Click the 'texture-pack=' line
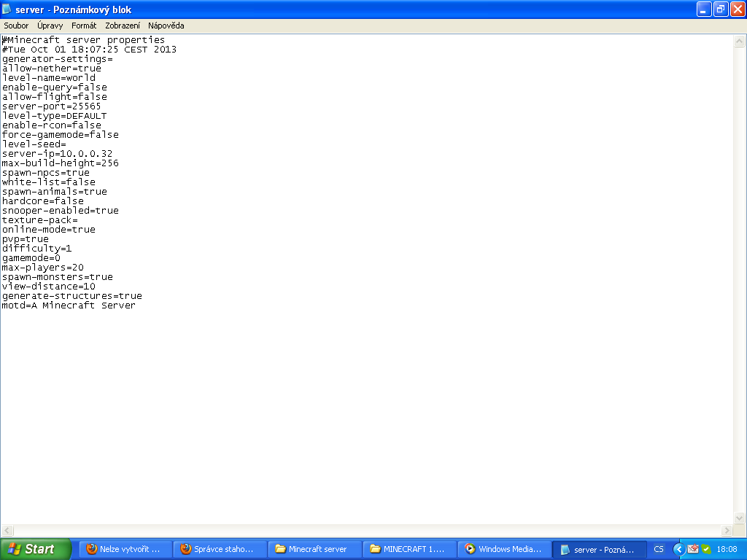 tap(39, 220)
